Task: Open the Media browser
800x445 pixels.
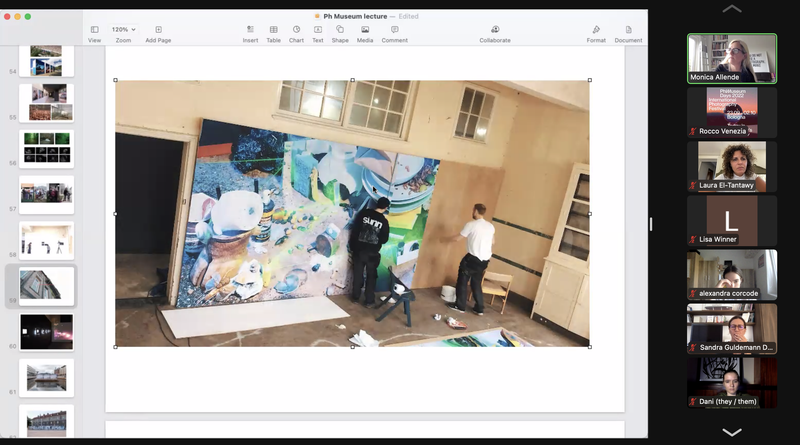Action: [365, 34]
